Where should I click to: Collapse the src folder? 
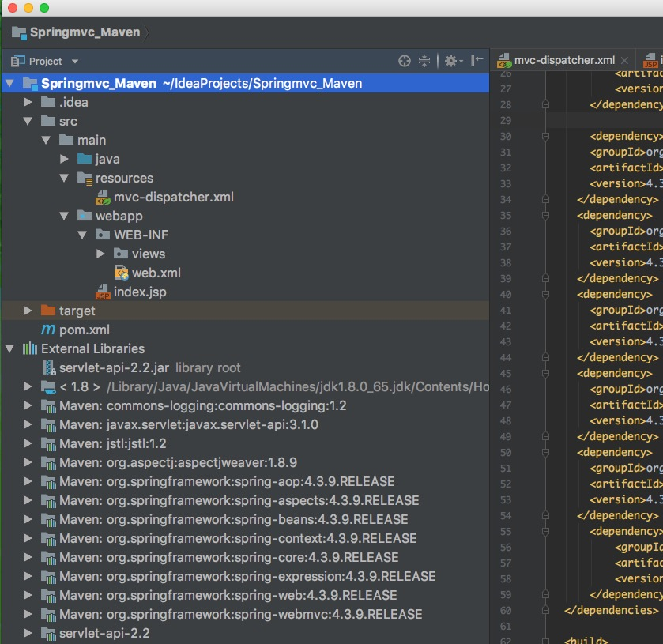(x=28, y=121)
